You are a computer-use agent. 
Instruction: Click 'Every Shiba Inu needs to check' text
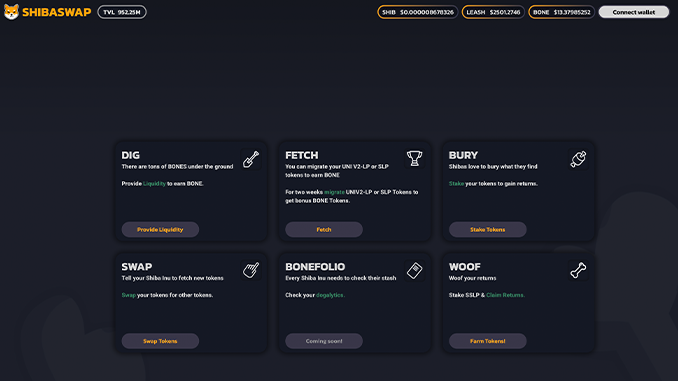point(341,278)
